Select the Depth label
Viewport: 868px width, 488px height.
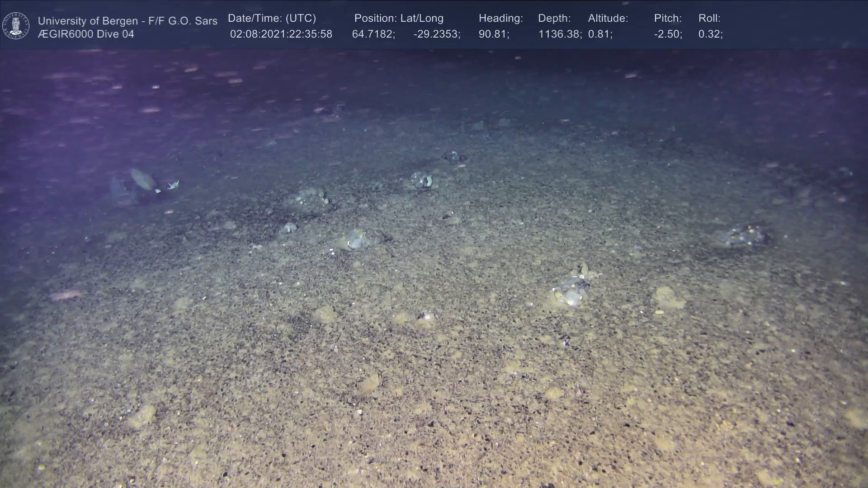tap(554, 19)
